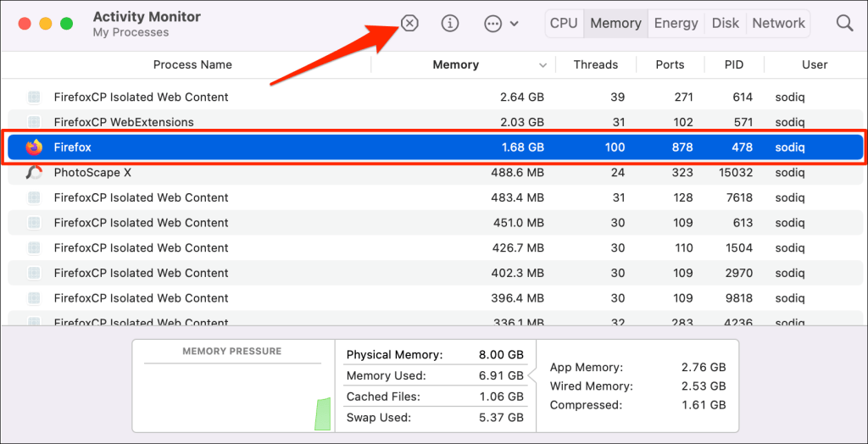Click the green zoom window button

click(66, 23)
